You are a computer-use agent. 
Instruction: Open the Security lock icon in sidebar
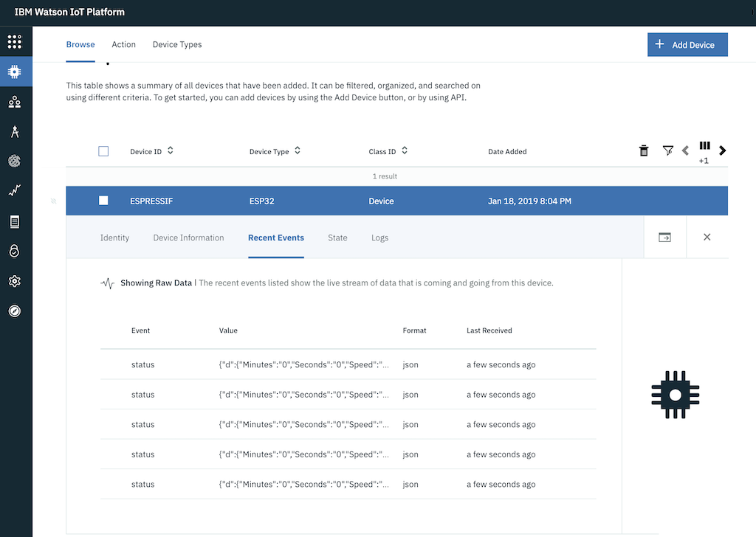click(15, 251)
